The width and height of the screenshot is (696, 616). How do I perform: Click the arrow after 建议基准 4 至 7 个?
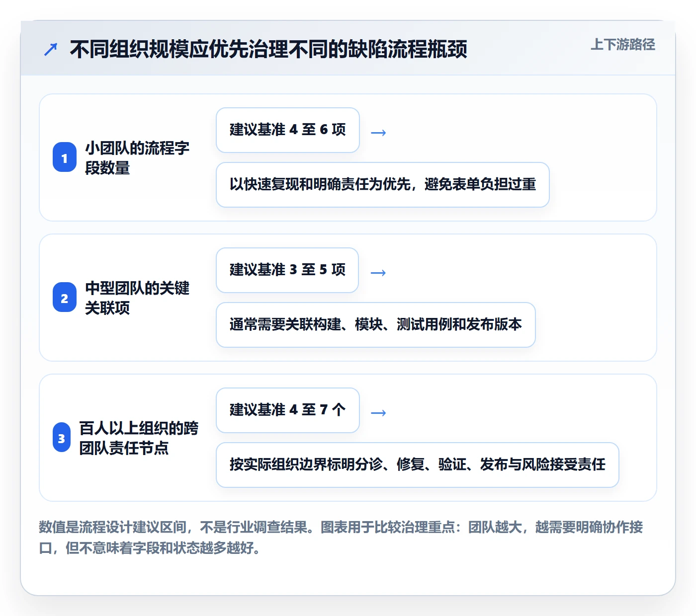378,413
